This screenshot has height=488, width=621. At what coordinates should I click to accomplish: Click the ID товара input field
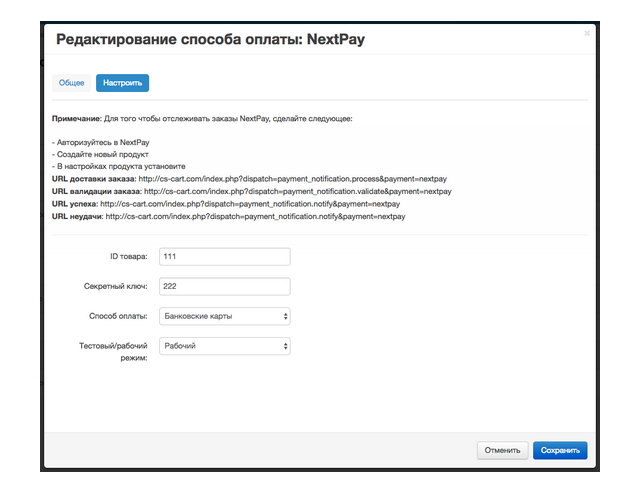coord(223,257)
